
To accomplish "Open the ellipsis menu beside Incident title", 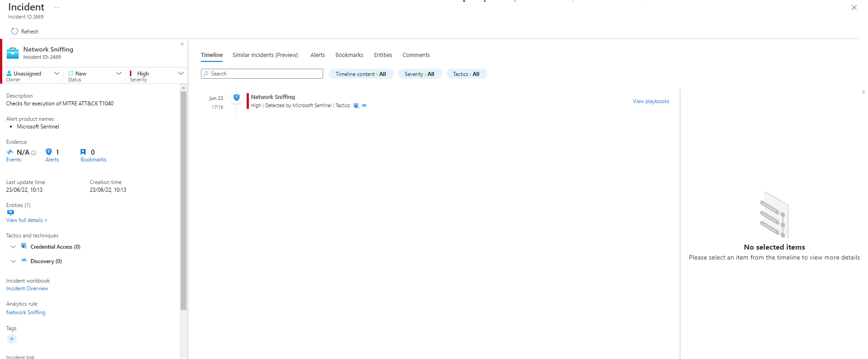I will tap(57, 8).
